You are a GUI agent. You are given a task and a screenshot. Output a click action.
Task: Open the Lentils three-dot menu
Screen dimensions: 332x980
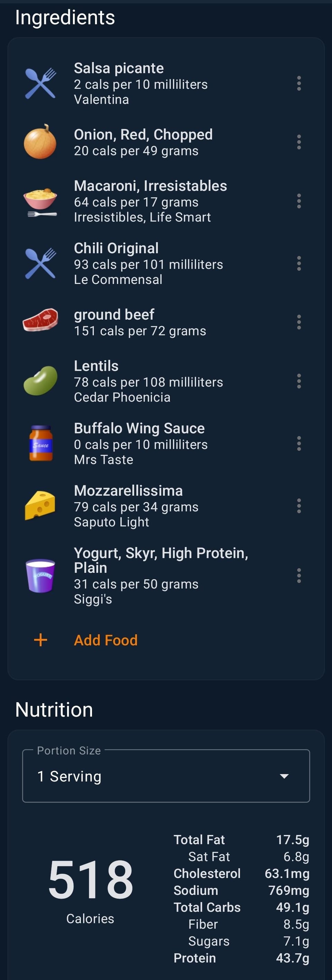[x=299, y=381]
